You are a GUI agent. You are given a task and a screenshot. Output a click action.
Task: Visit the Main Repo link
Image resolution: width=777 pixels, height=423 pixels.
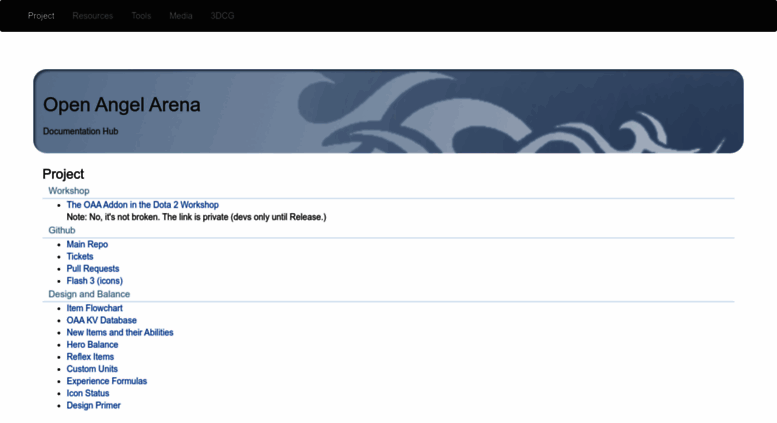[x=87, y=244]
